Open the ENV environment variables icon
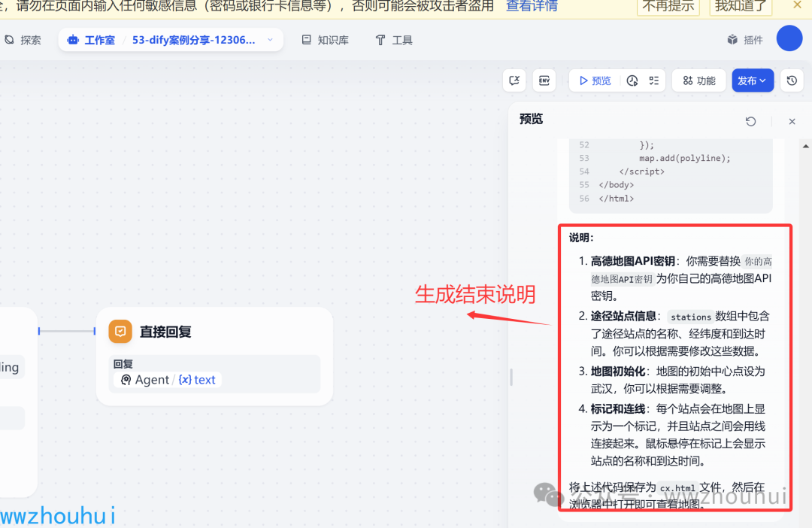This screenshot has height=528, width=812. (544, 80)
